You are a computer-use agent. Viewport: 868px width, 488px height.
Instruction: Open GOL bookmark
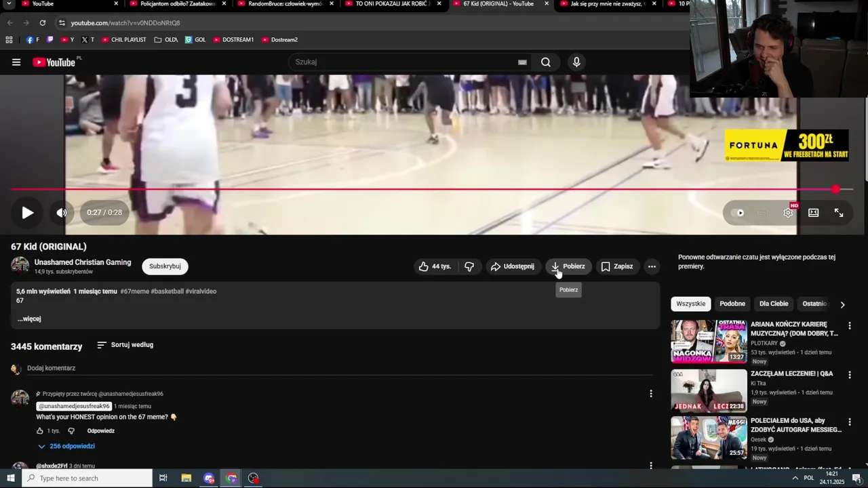click(x=195, y=40)
